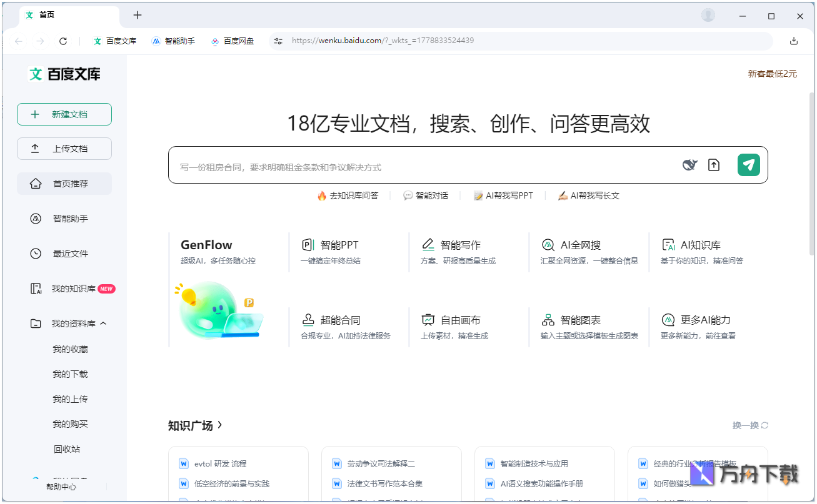Open document 智能制造技术与应用
Screen dimensions: 817x504
(534, 463)
